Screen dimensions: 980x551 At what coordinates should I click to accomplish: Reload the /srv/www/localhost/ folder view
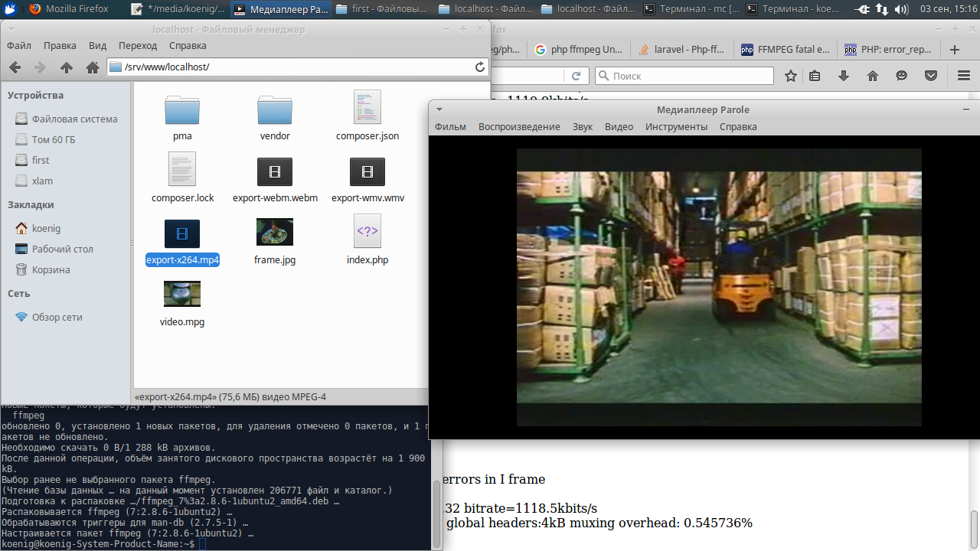[x=480, y=67]
